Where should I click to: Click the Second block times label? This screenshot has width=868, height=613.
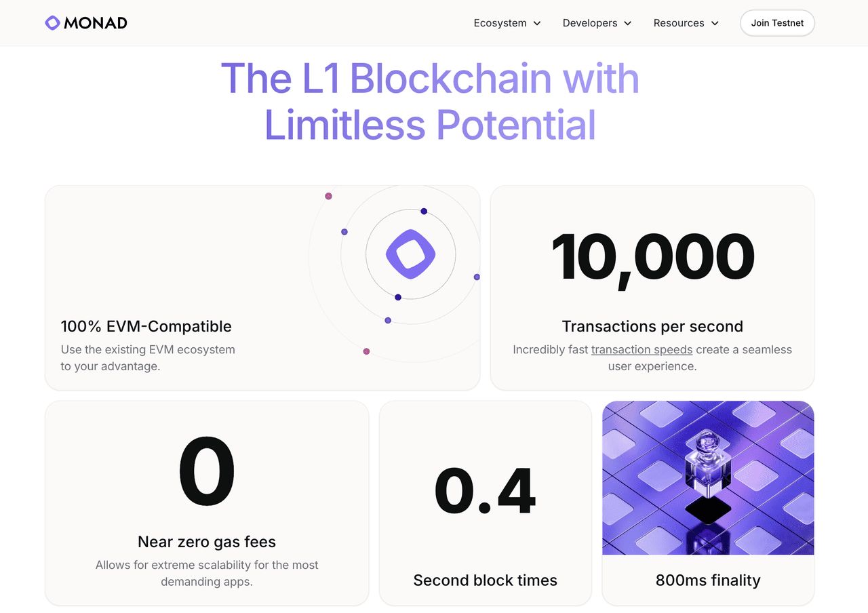(485, 580)
